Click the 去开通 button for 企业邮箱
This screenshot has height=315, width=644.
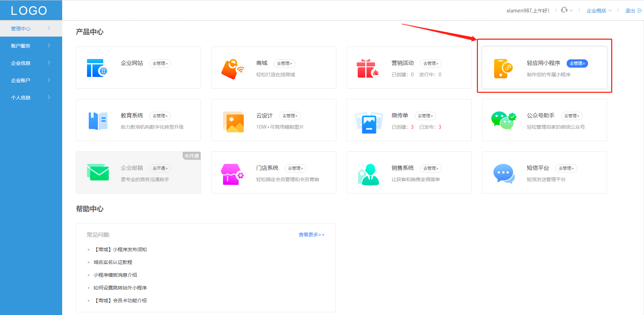(160, 168)
